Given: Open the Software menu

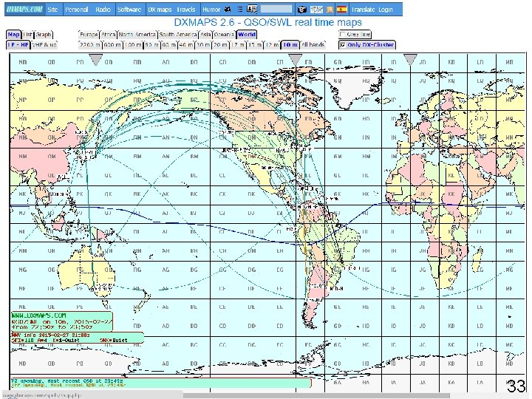Looking at the screenshot, I should (129, 10).
